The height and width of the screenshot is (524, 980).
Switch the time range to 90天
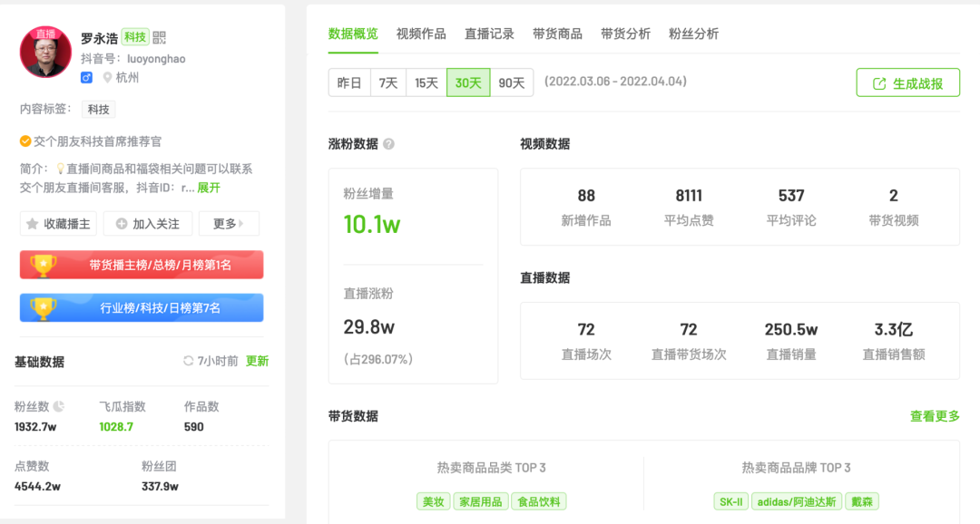coord(512,82)
